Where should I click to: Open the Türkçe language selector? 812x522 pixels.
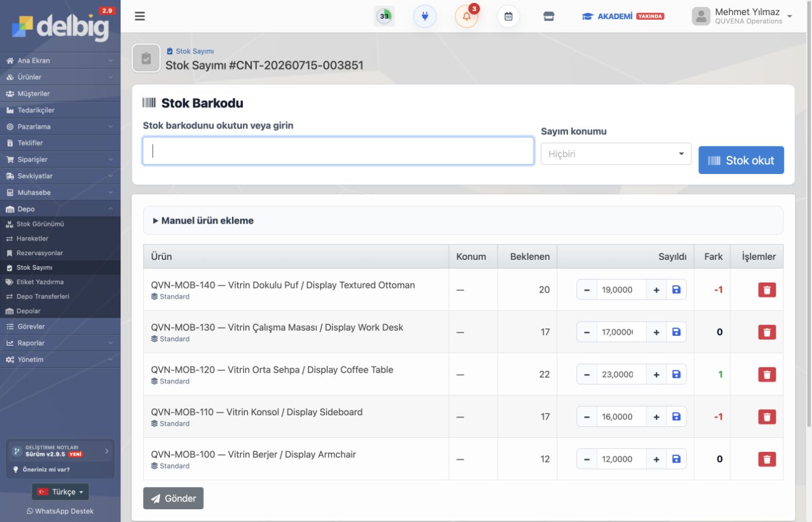click(60, 492)
